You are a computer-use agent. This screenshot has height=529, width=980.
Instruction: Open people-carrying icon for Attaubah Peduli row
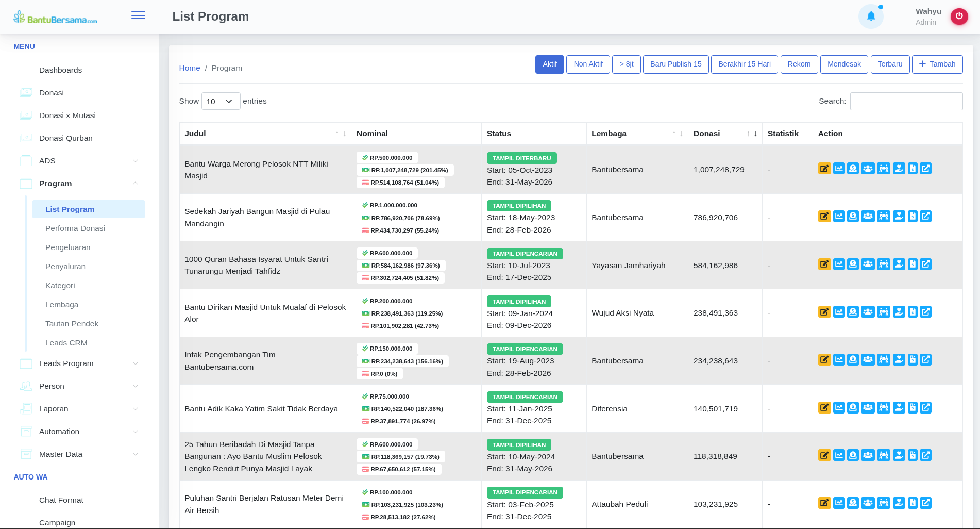pos(884,503)
